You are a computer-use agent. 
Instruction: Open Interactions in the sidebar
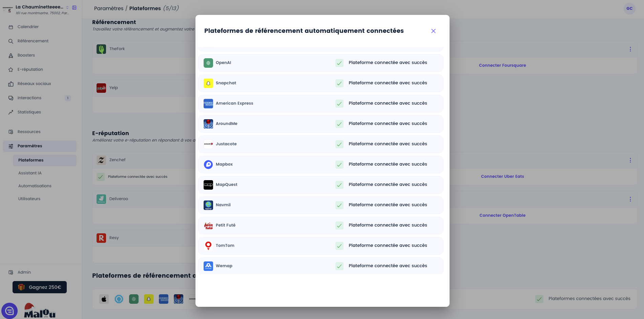[x=40, y=98]
